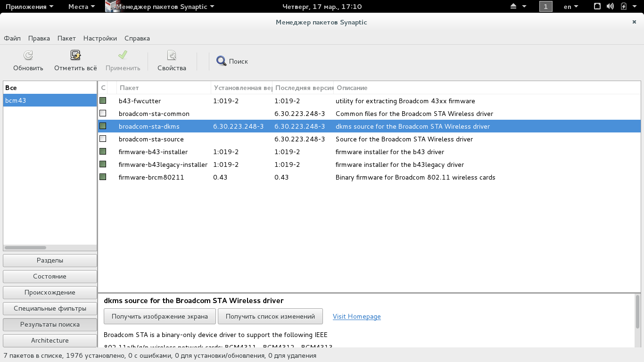Click the Разделы filter button
Screen dimensions: 644x362
(50, 260)
